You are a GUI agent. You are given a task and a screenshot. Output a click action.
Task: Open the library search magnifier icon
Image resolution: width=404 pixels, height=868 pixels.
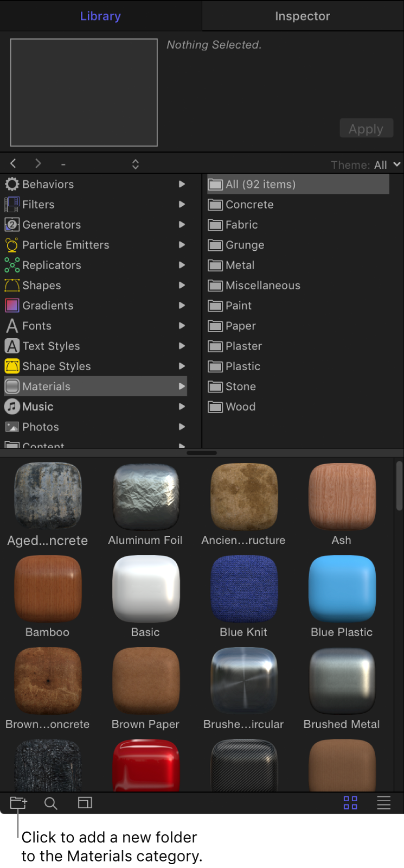click(x=51, y=803)
